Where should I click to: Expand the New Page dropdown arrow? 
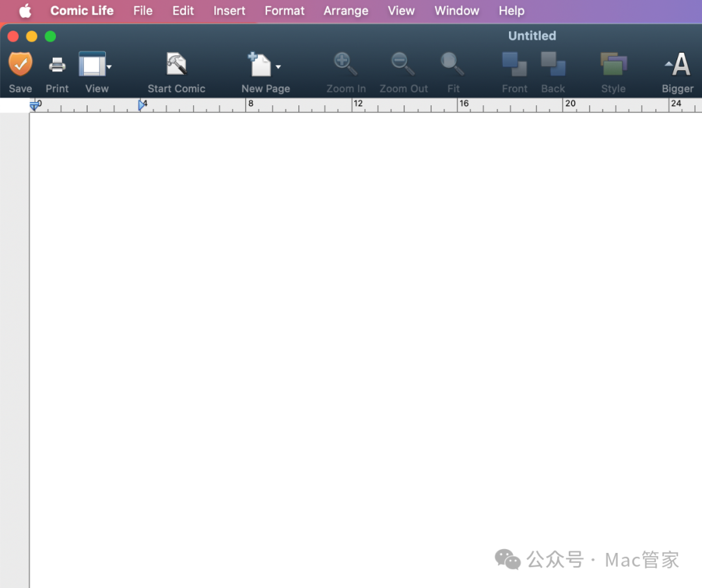278,67
